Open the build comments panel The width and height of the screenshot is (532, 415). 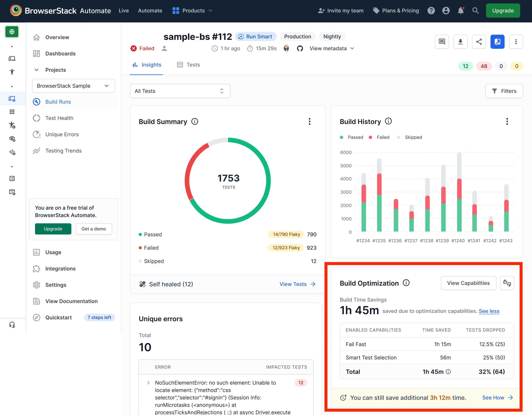[442, 42]
